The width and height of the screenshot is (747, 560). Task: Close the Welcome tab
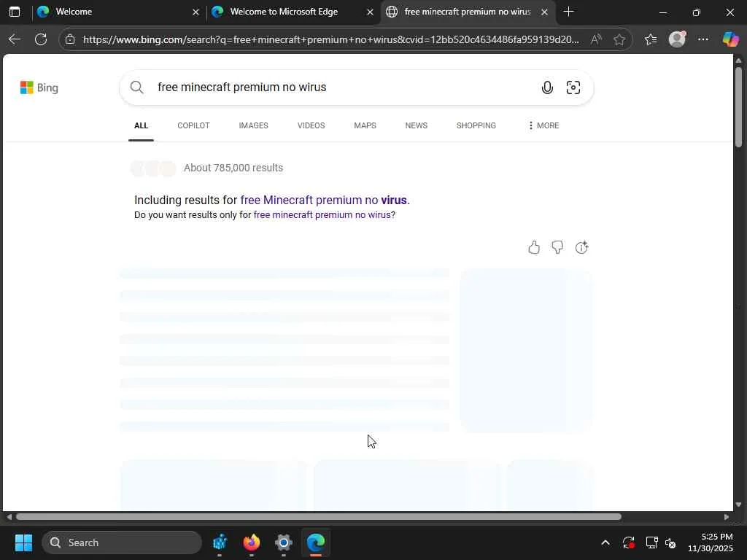(x=196, y=12)
